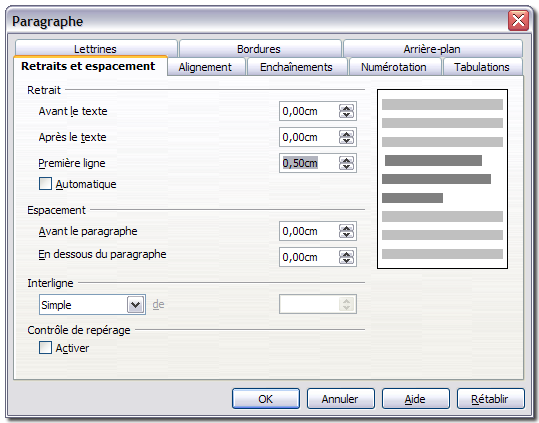The height and width of the screenshot is (423, 539).
Task: Decrease the 'Avant le paragraphe' spacing value
Action: 346,235
